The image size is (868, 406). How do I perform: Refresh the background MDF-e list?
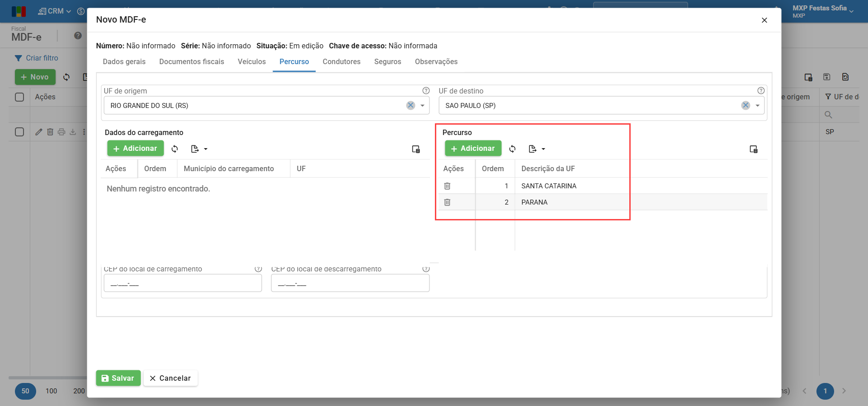pyautogui.click(x=66, y=77)
